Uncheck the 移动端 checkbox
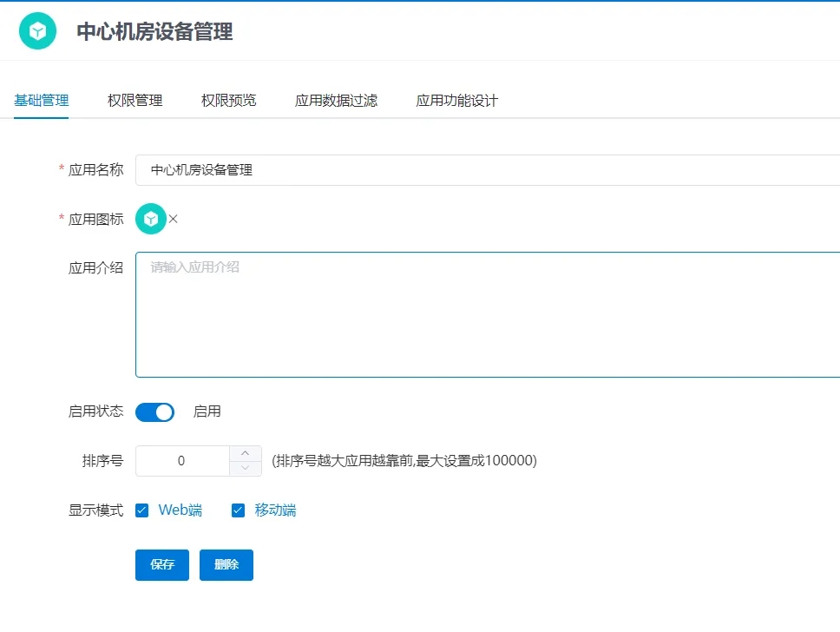 click(238, 510)
